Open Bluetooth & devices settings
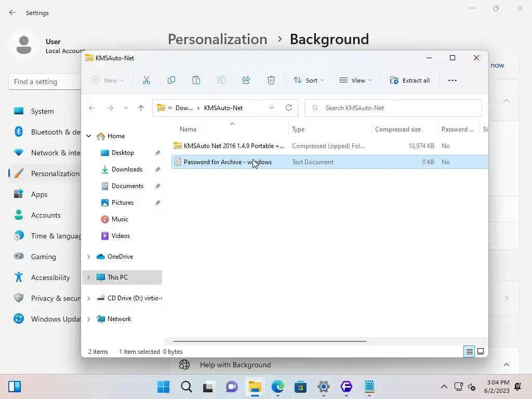The image size is (532, 399). tap(47, 132)
